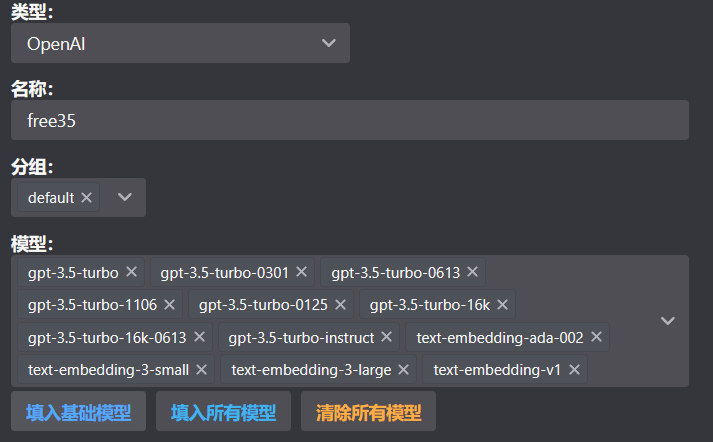
Task: Click the 名称 field label
Action: 32,89
